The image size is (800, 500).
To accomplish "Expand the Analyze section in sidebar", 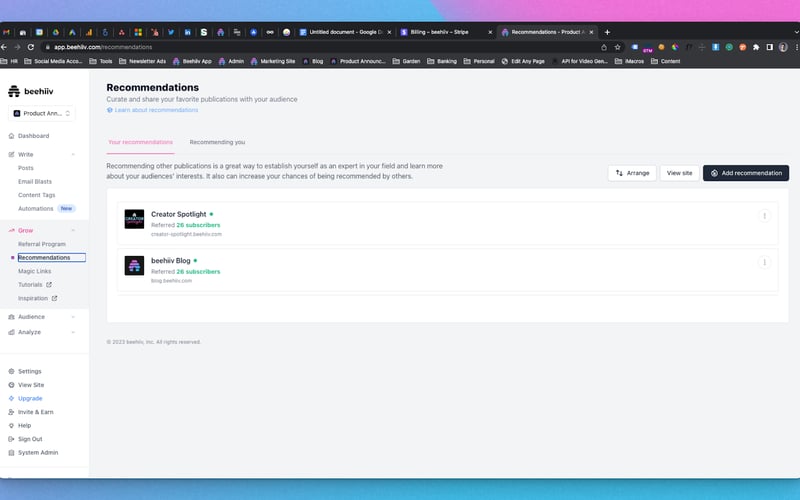I will tap(73, 332).
